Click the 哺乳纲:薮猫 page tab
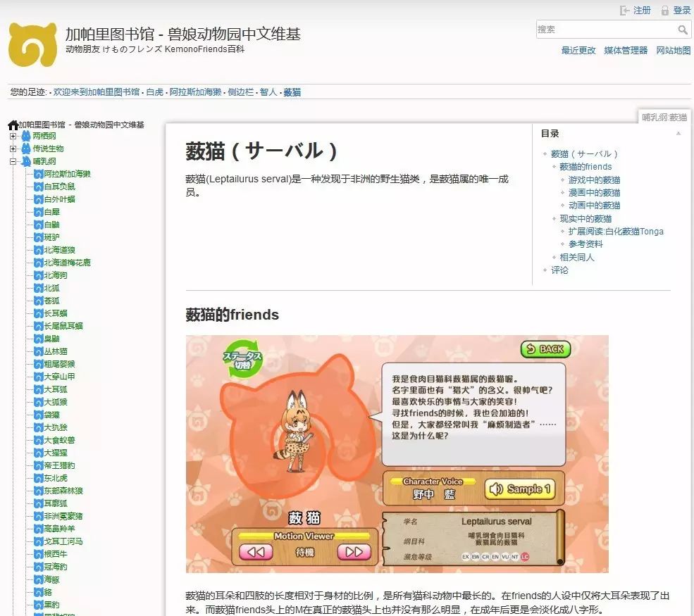 point(664,117)
